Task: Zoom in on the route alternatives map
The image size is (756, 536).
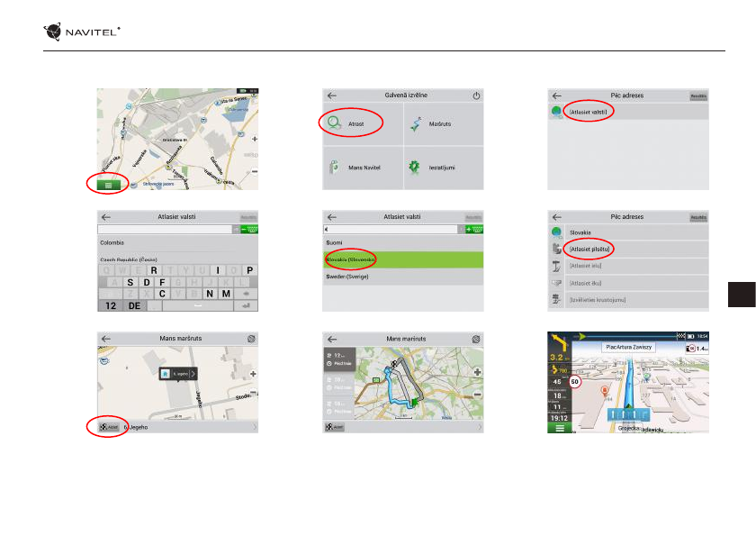Action: tap(477, 372)
